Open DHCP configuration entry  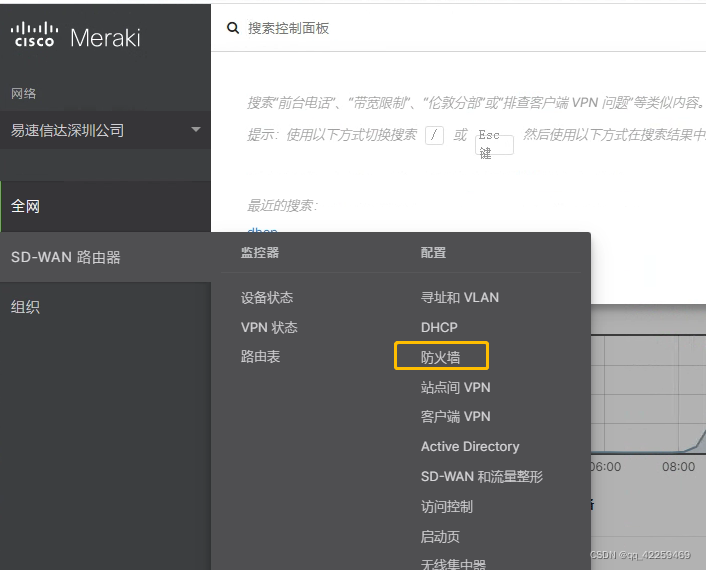tap(439, 327)
